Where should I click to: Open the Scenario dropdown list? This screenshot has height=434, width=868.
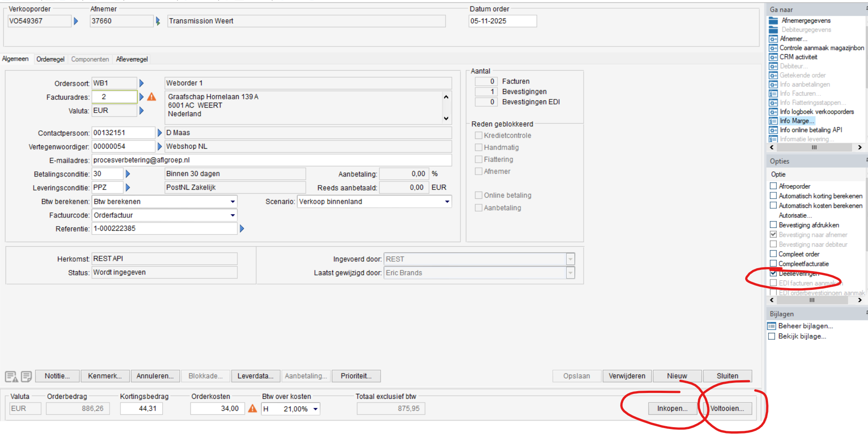(x=447, y=201)
